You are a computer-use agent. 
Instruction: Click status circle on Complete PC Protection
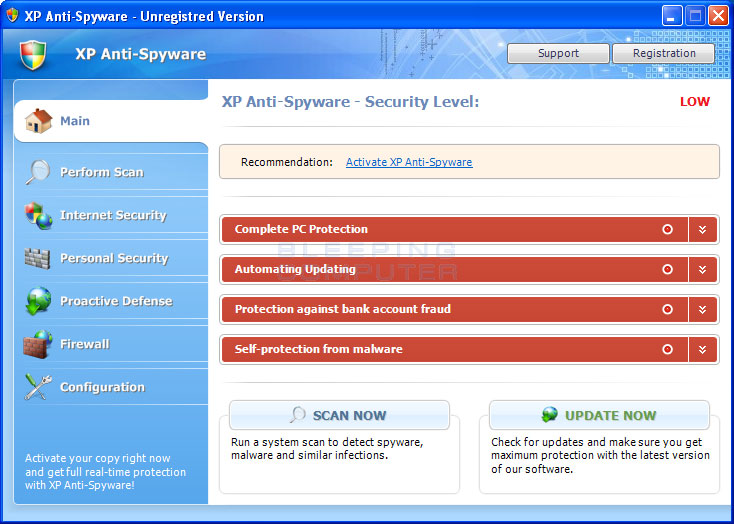click(668, 229)
